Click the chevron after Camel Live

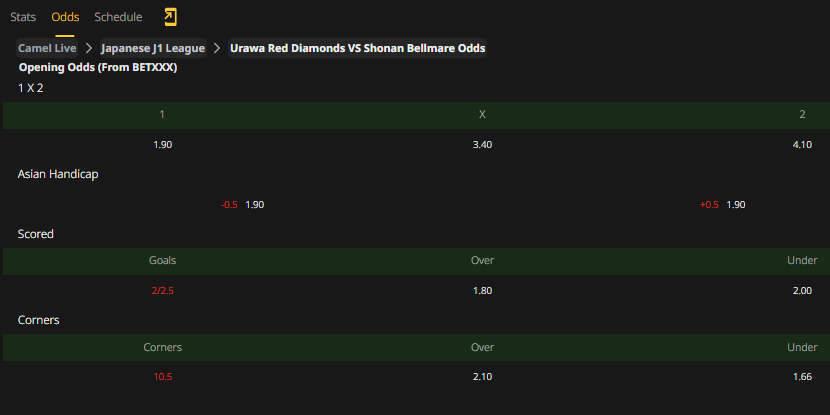pos(89,48)
